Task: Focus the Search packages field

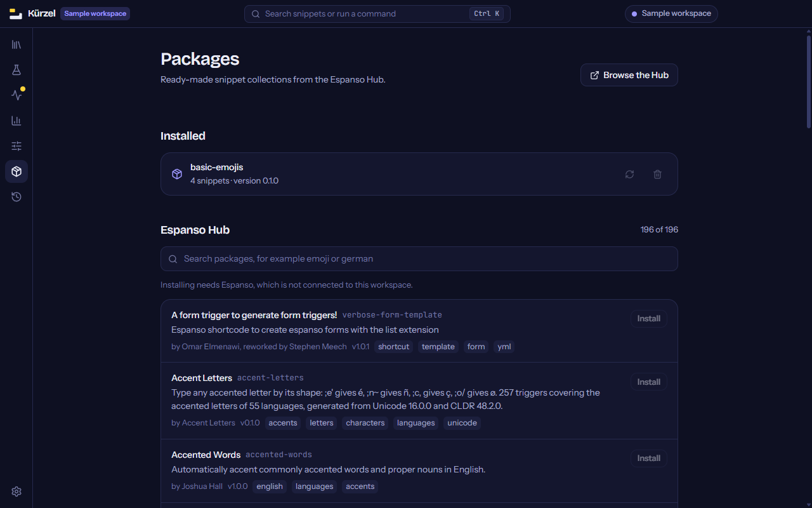Action: (419, 259)
